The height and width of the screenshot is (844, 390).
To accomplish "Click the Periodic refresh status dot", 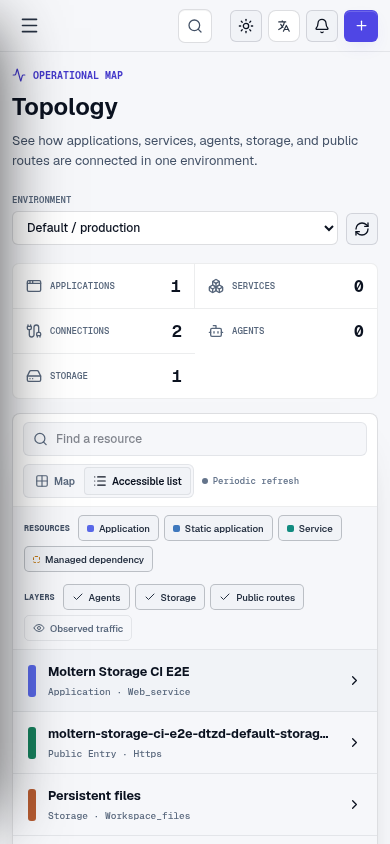I will pyautogui.click(x=205, y=481).
